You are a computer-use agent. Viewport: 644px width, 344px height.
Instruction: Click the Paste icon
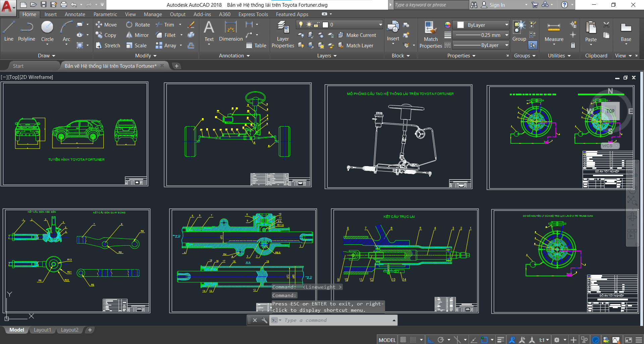pyautogui.click(x=591, y=31)
